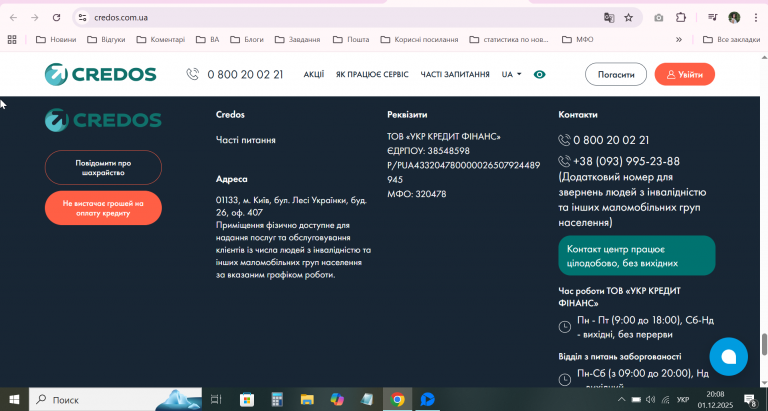Open ЯК ПРАЦЮЄ СЕРВІС menu item

pos(372,74)
